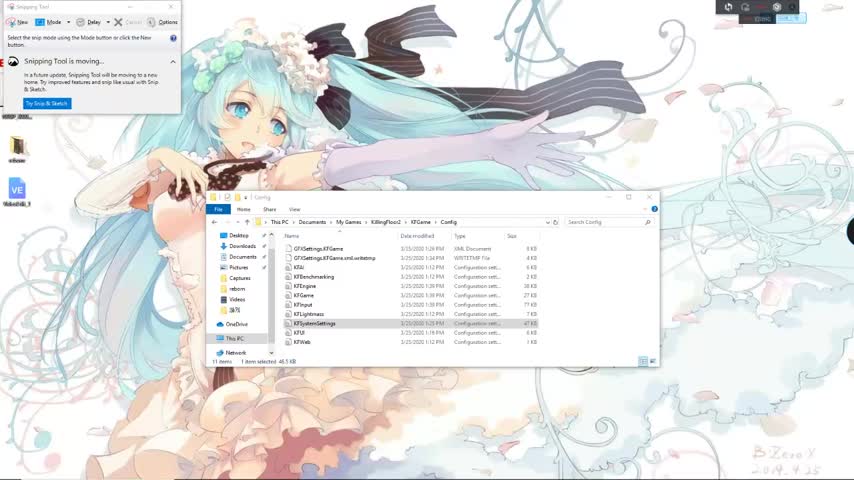Select the reborn folder in navigation pane

click(237, 289)
